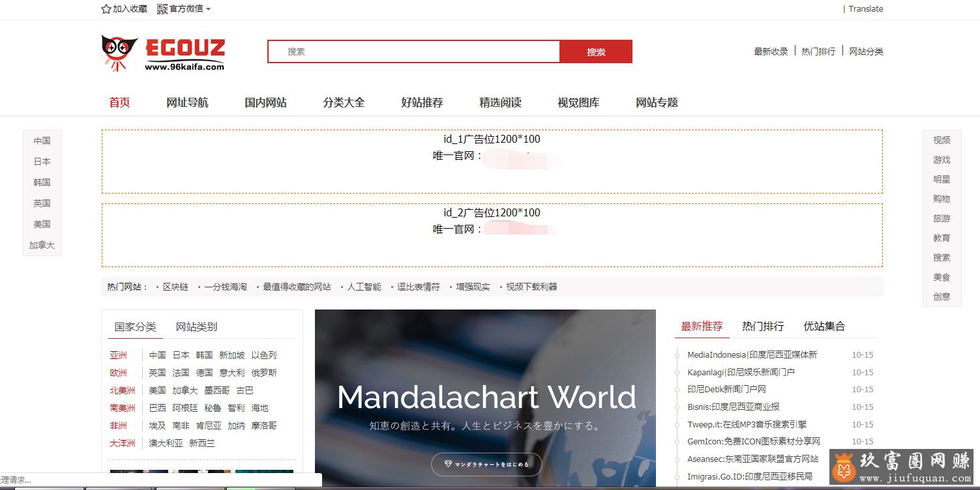Image resolution: width=980 pixels, height=490 pixels.
Task: Expand the 官方微信 dropdown arrow
Action: [x=208, y=9]
